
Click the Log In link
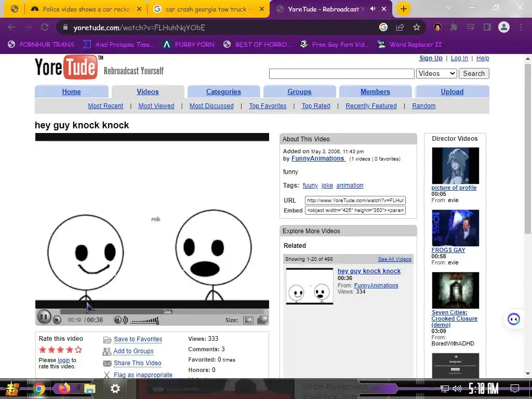tap(459, 58)
